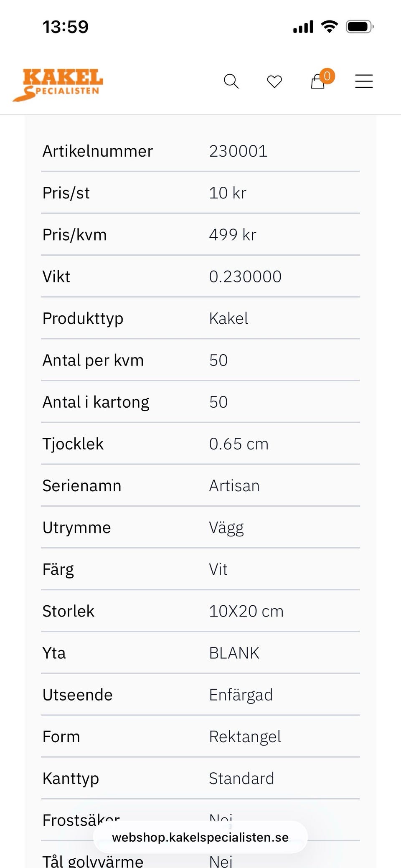Tap the Storlek value 10X20 cm
The height and width of the screenshot is (868, 401).
pyautogui.click(x=246, y=611)
